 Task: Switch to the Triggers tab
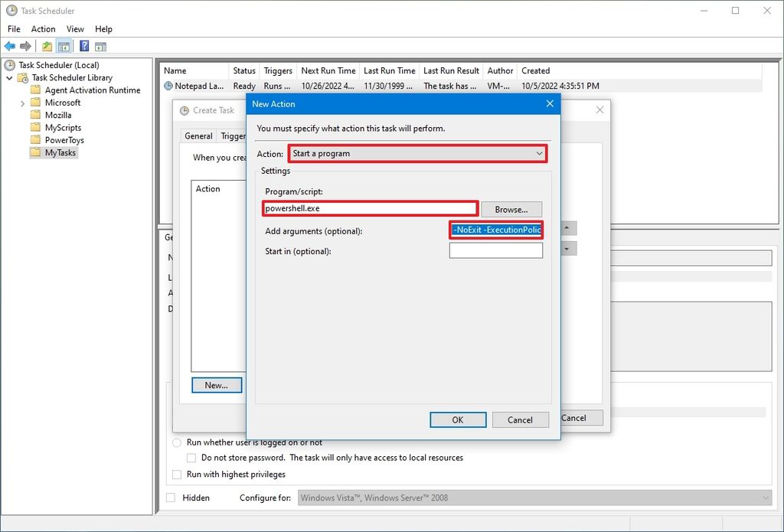tap(233, 135)
